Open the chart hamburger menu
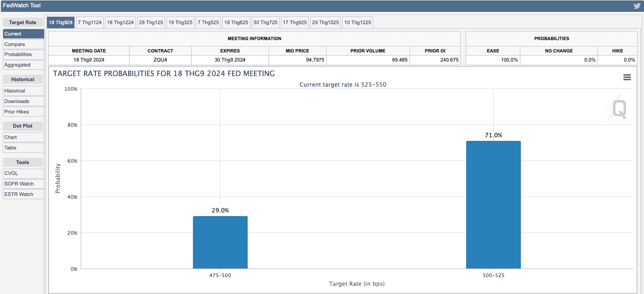 [x=627, y=77]
